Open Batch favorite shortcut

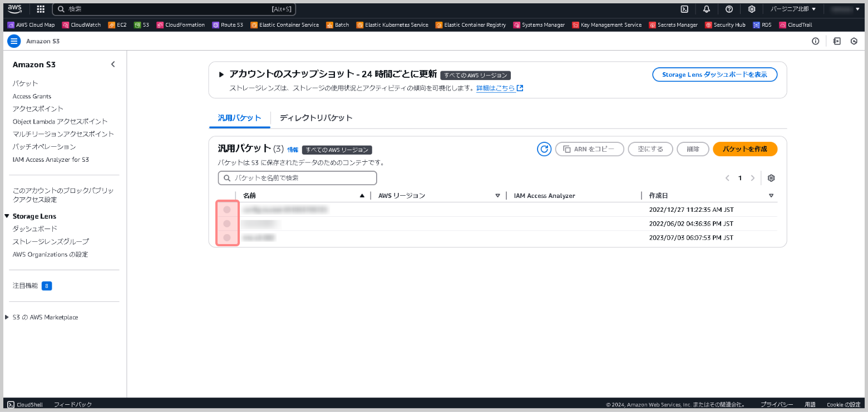(338, 25)
